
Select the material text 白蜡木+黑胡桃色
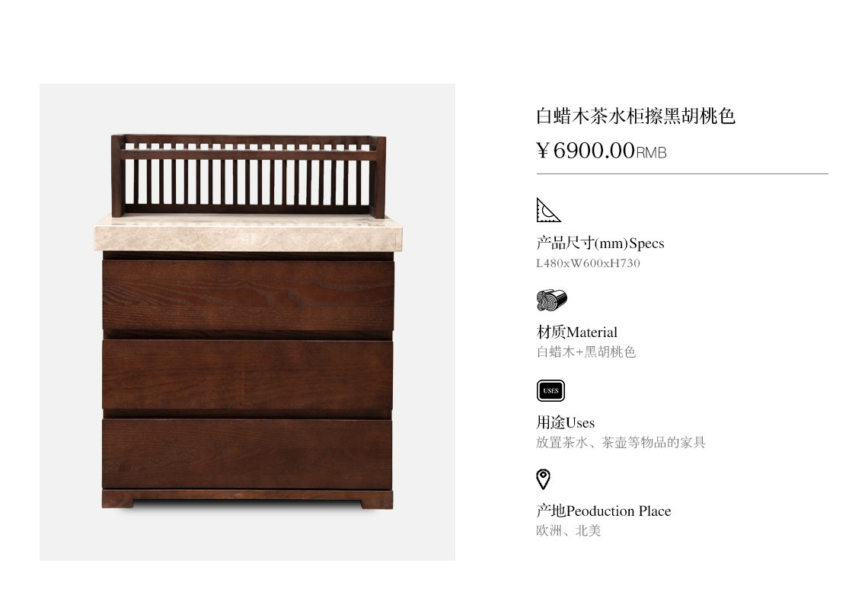tap(586, 352)
